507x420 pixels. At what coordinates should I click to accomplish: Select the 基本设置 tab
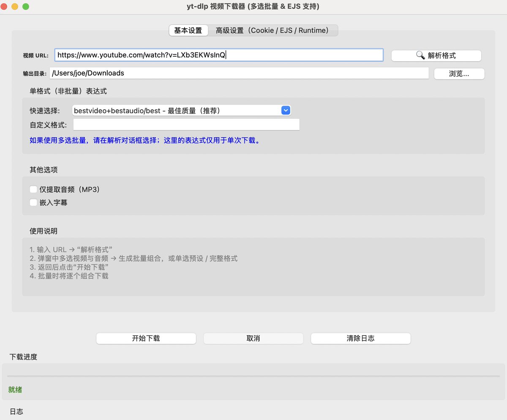188,30
